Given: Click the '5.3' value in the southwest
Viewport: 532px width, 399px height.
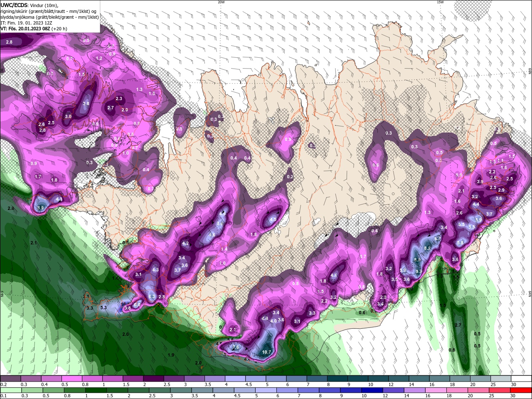Looking at the screenshot, I should click(x=104, y=308).
